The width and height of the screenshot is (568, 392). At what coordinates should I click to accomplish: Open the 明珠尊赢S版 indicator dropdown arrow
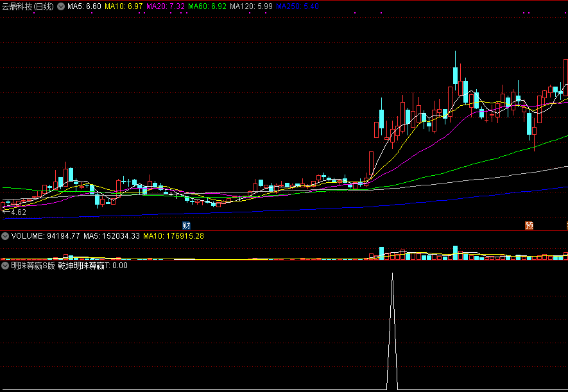(x=5, y=266)
